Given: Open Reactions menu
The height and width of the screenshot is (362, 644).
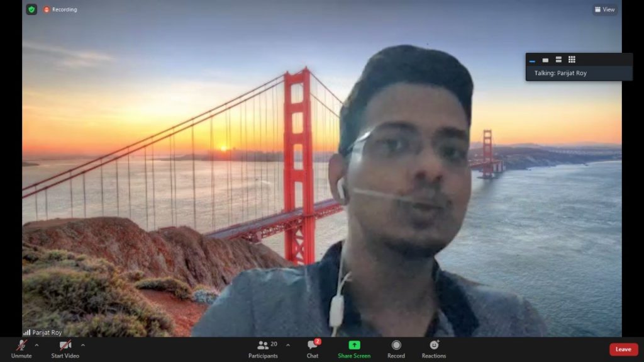Looking at the screenshot, I should tap(434, 349).
